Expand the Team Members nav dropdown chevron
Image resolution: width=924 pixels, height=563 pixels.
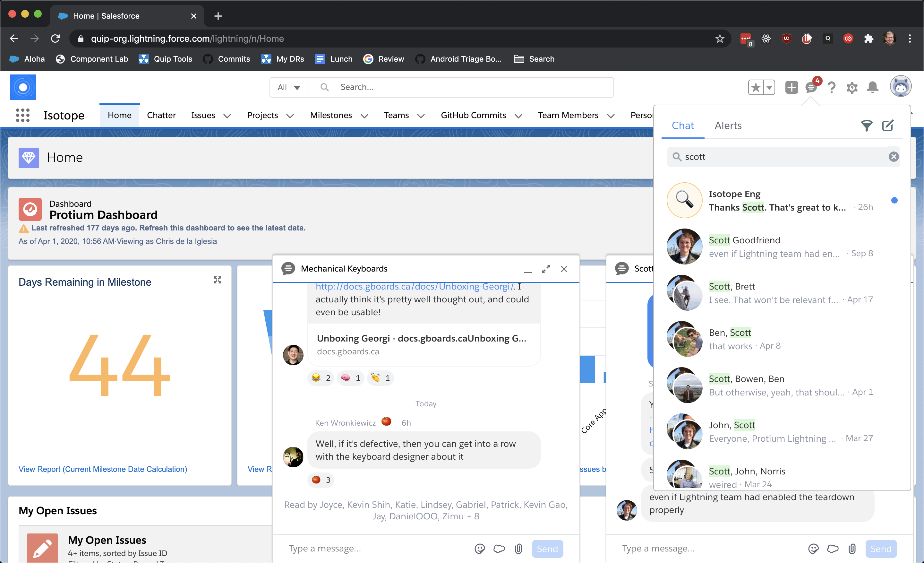[611, 116]
